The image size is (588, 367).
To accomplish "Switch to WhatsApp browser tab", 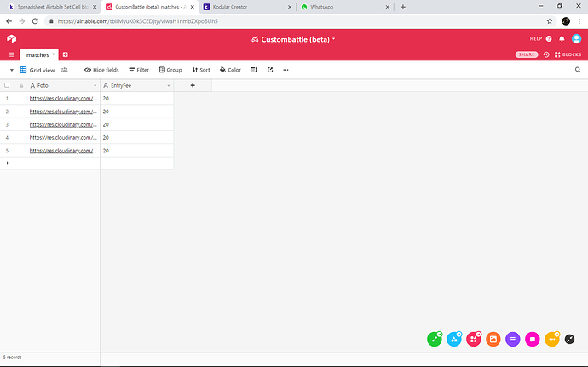I will (345, 7).
